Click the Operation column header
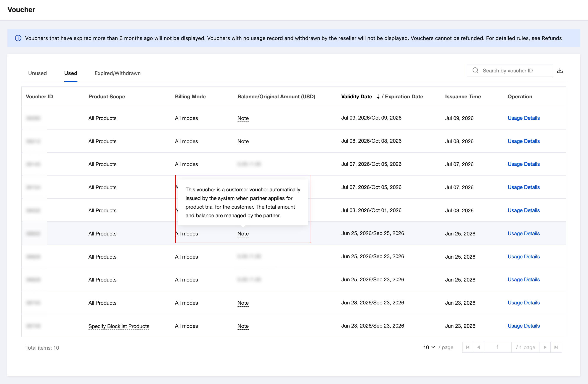Image resolution: width=588 pixels, height=384 pixels. coord(520,97)
